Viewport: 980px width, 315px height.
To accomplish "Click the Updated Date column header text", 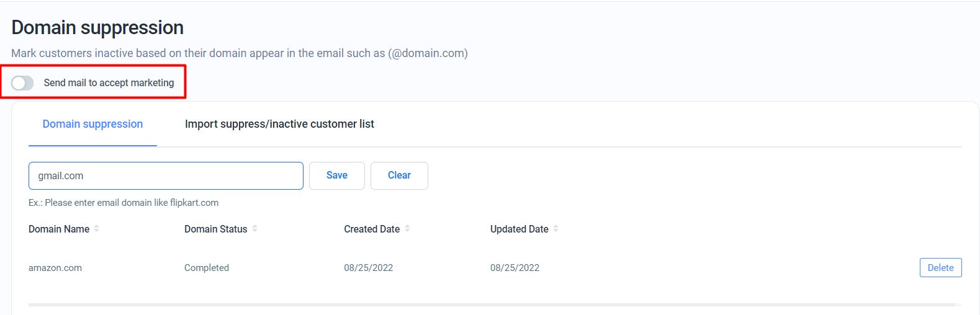I will coord(519,229).
